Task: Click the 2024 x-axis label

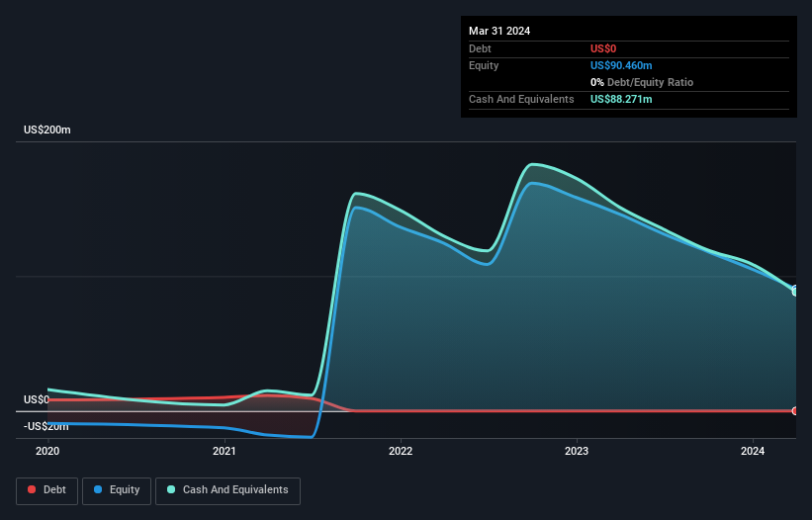Action: click(x=753, y=451)
